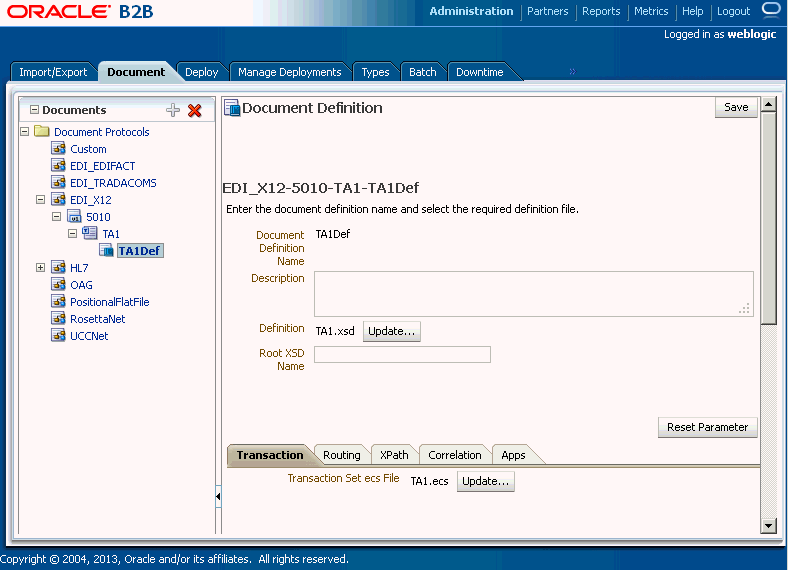Image resolution: width=788 pixels, height=570 pixels.
Task: Click the 5010 version icon
Action: coord(74,217)
